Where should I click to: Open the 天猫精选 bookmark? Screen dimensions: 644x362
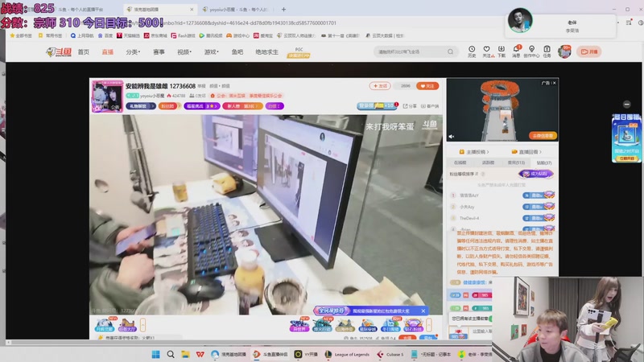point(128,35)
